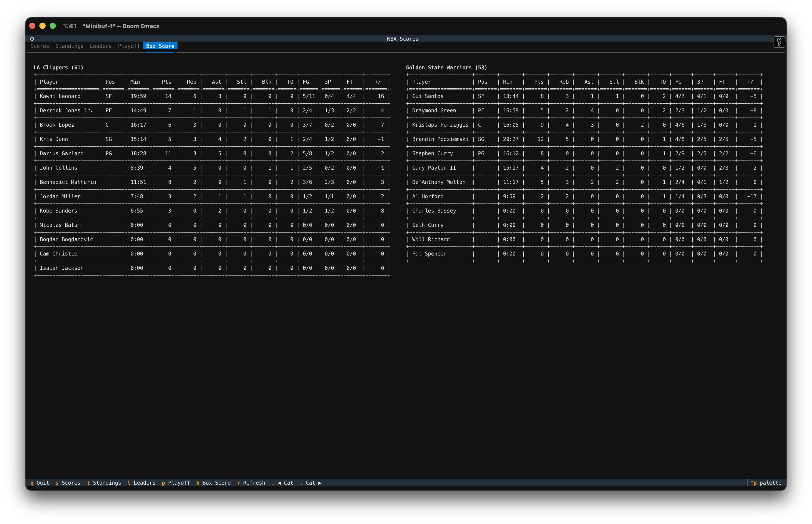
Task: Click Will Richard in Warriors table
Action: tap(431, 239)
